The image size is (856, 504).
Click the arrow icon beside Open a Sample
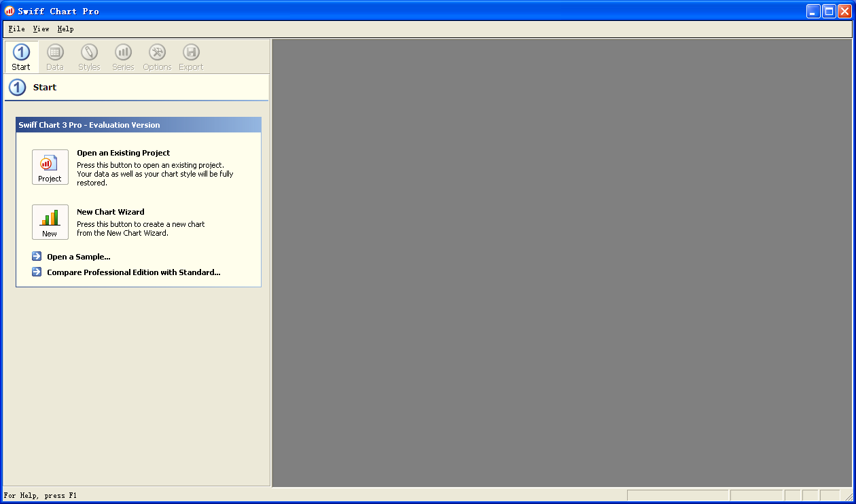point(37,257)
